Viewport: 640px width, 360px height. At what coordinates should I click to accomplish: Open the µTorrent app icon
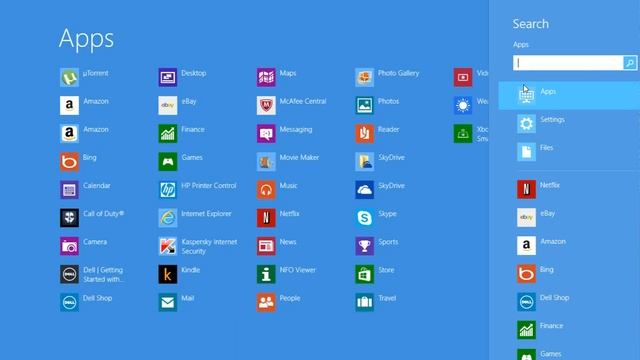69,77
